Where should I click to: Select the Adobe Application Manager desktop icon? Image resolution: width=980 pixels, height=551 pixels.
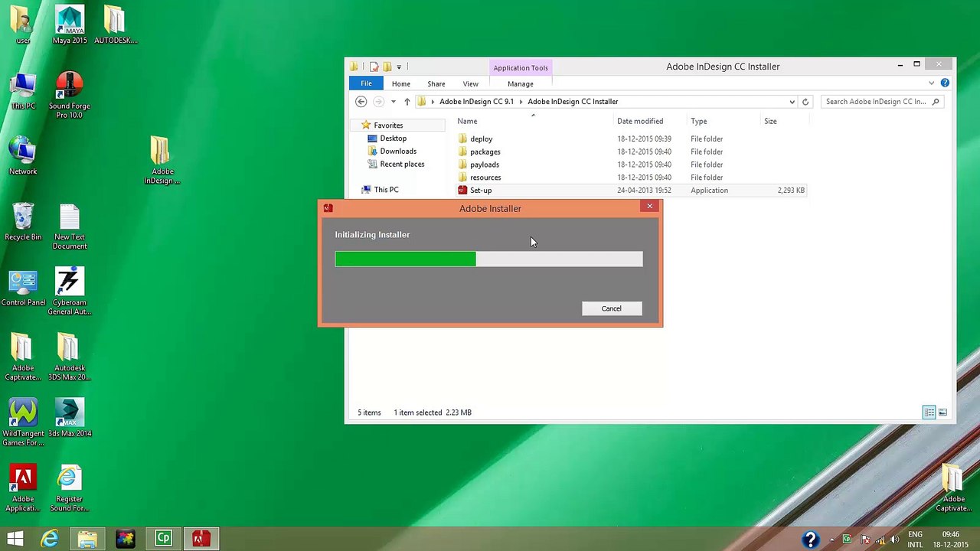pyautogui.click(x=23, y=488)
